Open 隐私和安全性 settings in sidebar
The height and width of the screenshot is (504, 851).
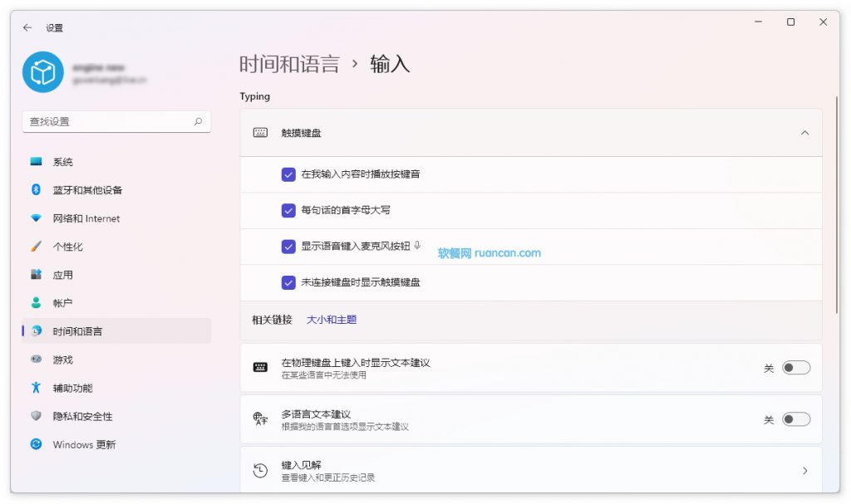[82, 416]
